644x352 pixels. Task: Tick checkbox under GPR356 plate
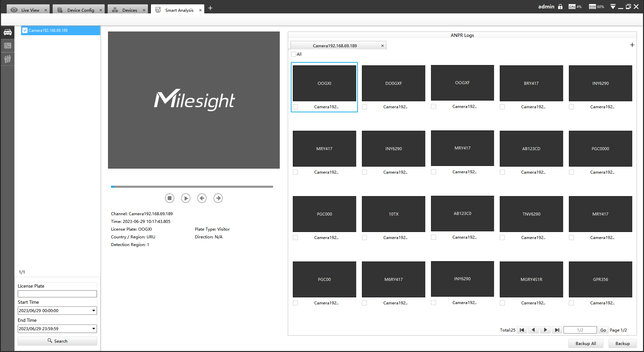pos(572,303)
